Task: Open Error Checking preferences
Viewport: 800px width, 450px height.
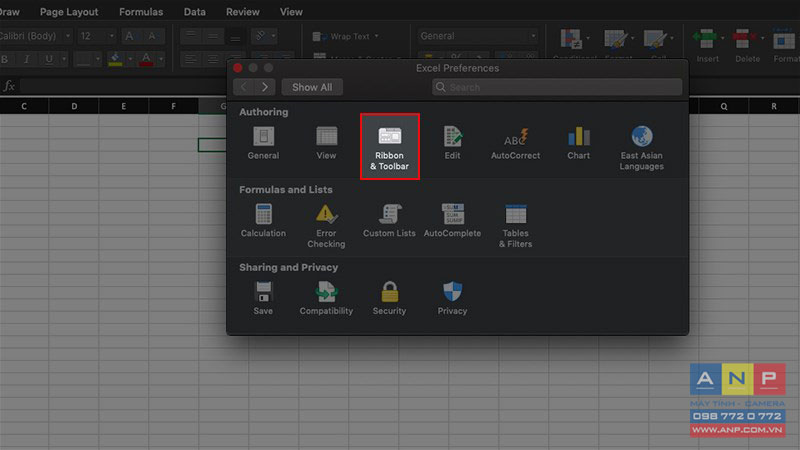Action: coord(326,226)
